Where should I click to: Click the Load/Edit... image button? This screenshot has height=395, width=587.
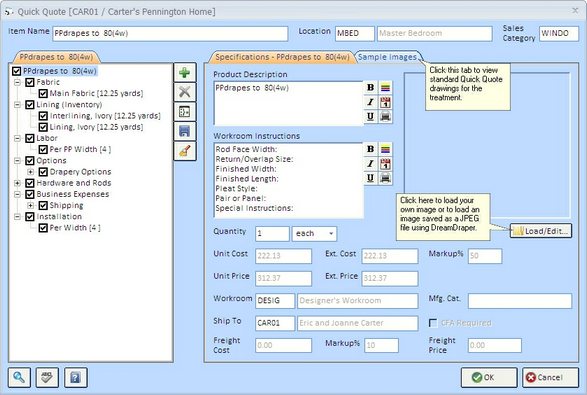pos(541,231)
